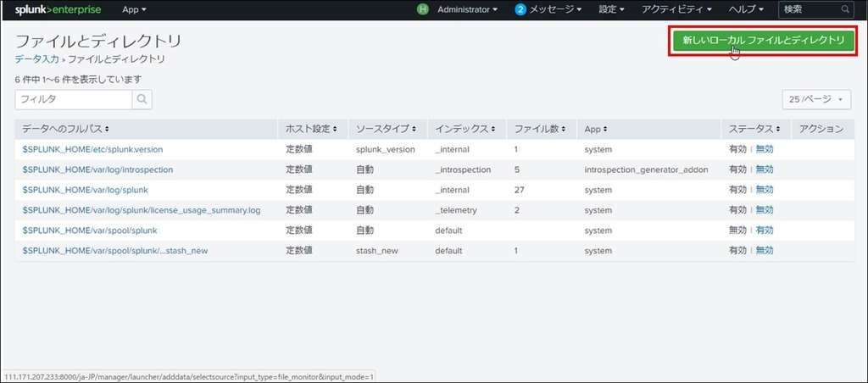Open the license_usage_summary.log path link
The height and width of the screenshot is (383, 868).
click(x=142, y=210)
